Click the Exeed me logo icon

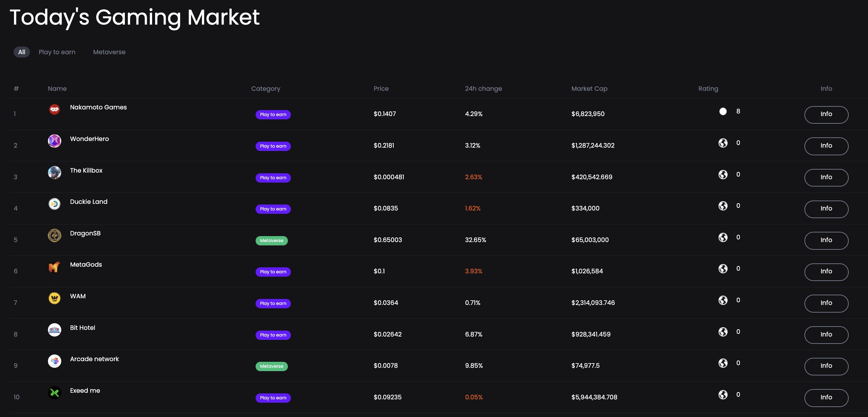[54, 393]
